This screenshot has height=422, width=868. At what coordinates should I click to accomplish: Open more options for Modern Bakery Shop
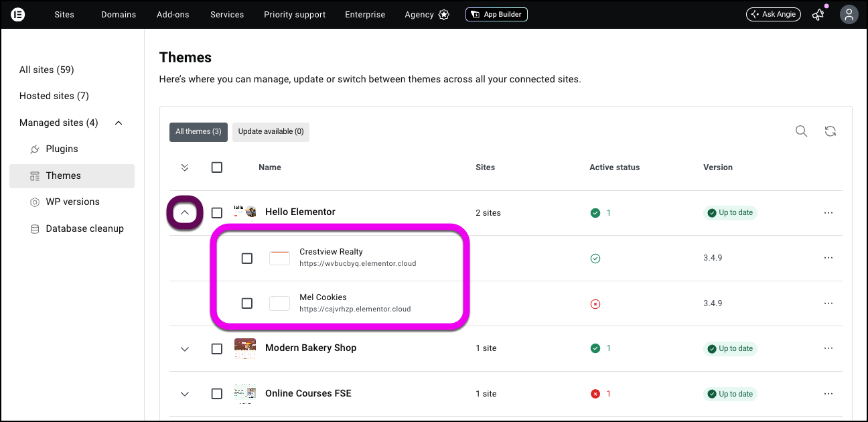click(828, 348)
